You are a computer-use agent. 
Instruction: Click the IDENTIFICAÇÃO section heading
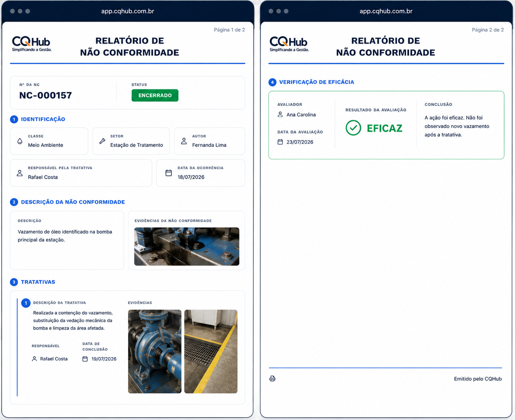(43, 119)
